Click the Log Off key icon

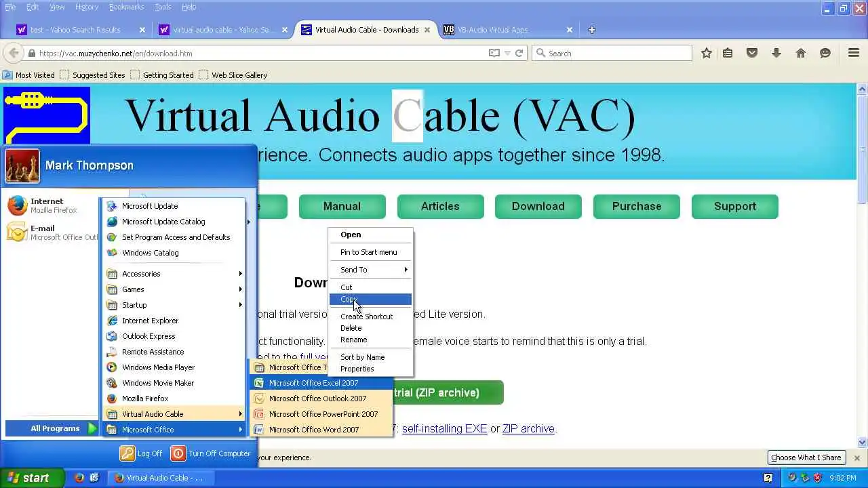point(127,453)
